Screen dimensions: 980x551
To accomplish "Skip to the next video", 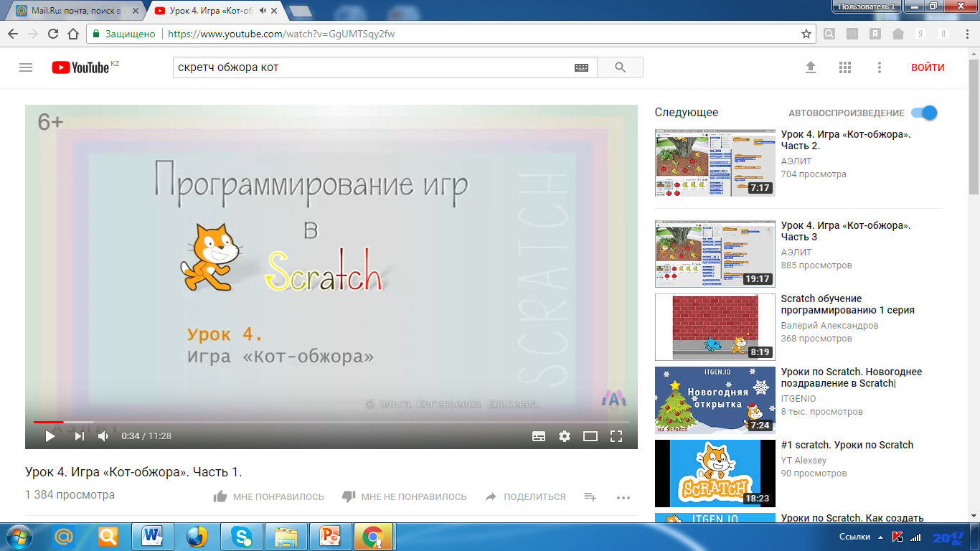I will (79, 435).
